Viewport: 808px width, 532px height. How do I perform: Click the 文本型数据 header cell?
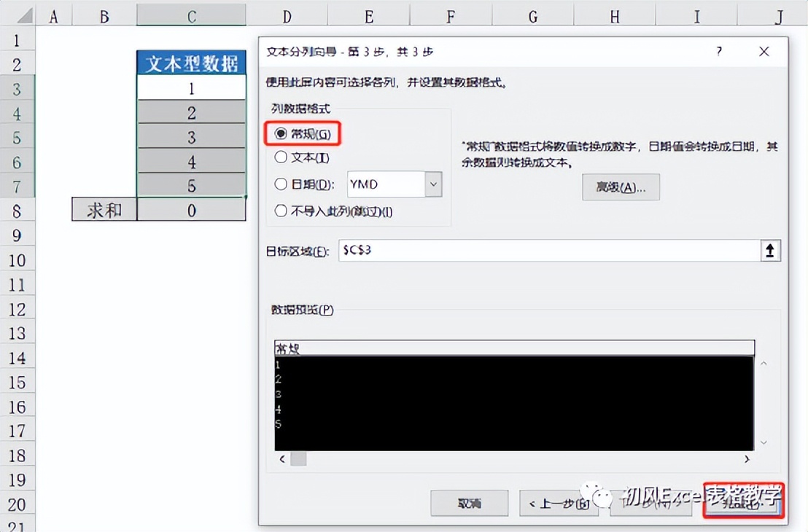[191, 63]
